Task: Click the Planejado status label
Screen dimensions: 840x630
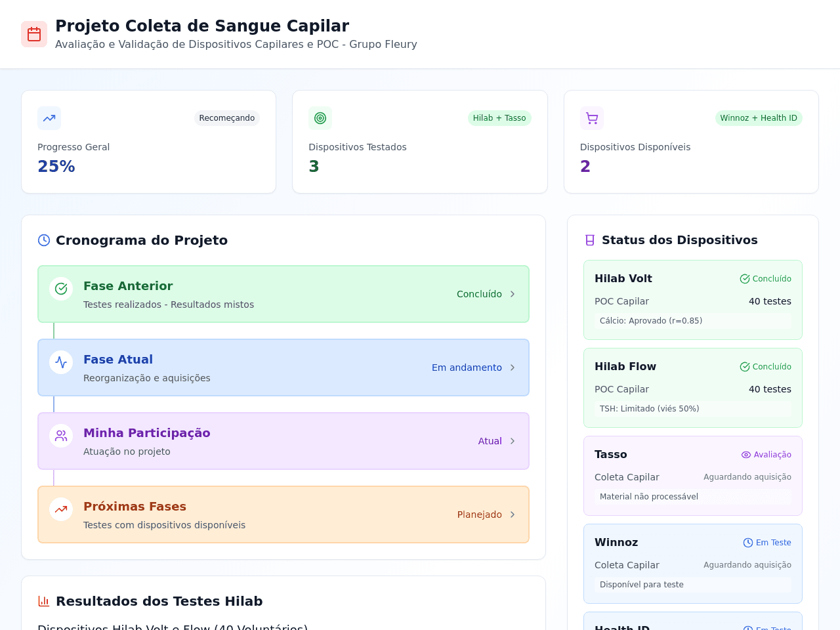Action: coord(480,514)
